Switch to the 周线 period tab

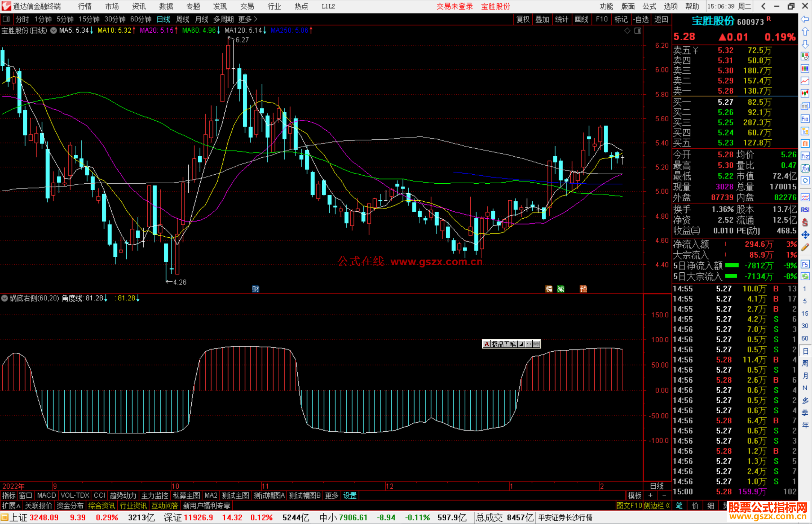[183, 19]
